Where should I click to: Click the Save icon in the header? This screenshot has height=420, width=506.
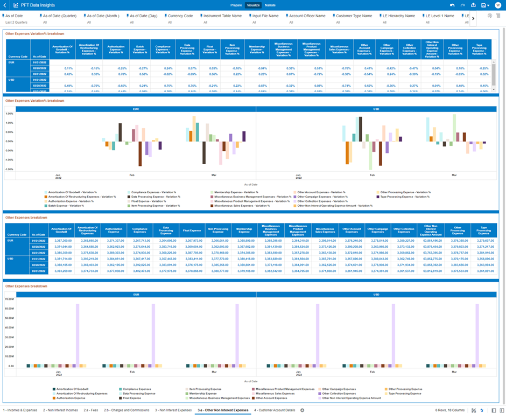point(483,5)
